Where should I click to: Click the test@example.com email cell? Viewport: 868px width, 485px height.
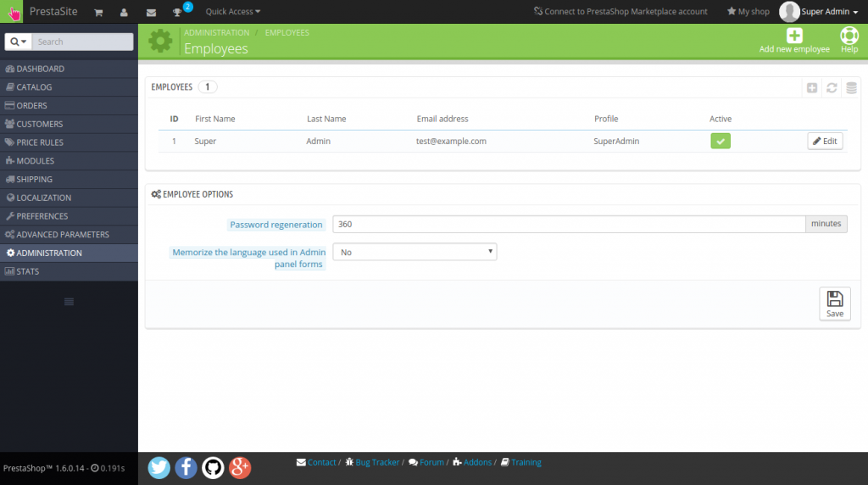pos(451,142)
